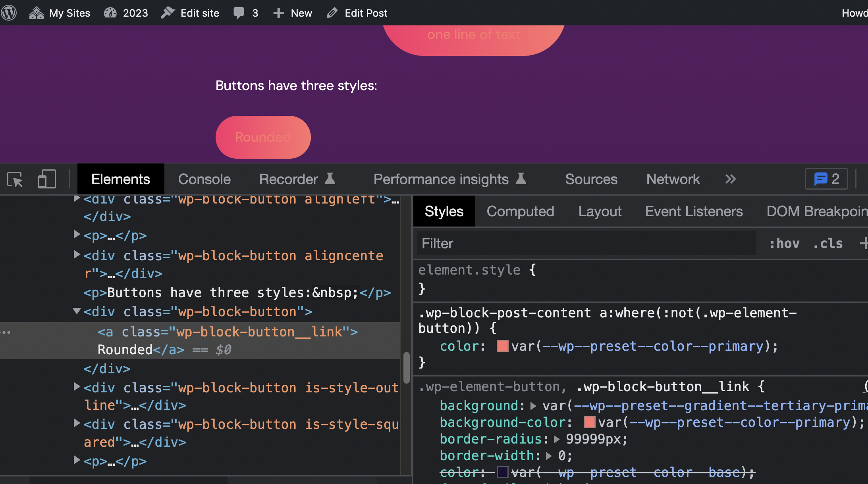This screenshot has height=484, width=868.
Task: Click the WordPress logo in admin bar
Action: (8, 12)
